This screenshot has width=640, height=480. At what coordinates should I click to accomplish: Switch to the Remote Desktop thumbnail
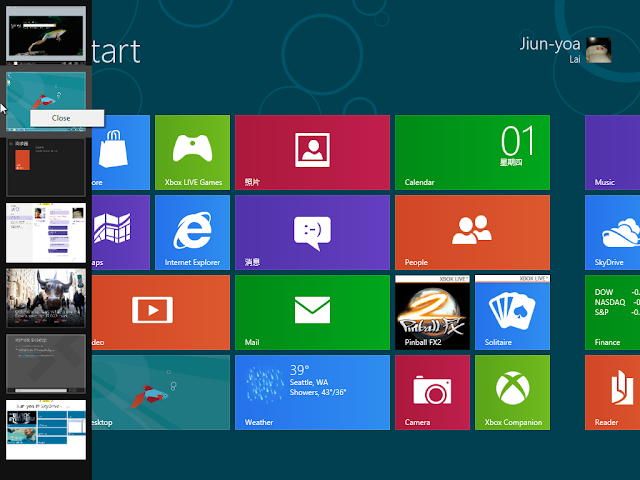coord(46,364)
